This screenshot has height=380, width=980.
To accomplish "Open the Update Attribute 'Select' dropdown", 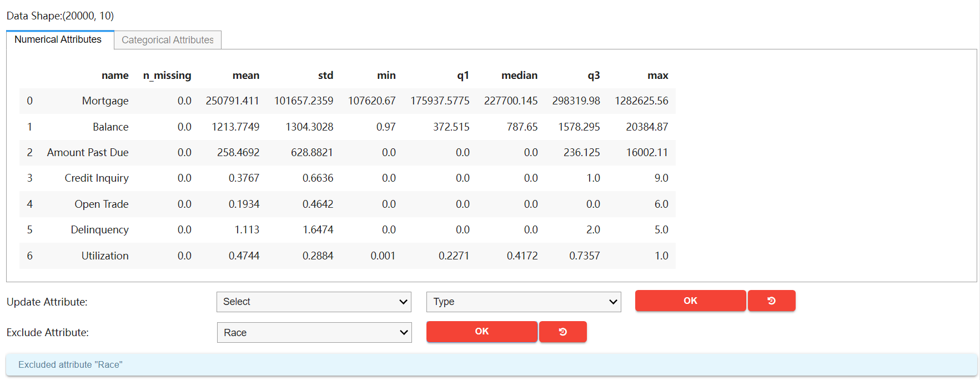I will pyautogui.click(x=314, y=302).
